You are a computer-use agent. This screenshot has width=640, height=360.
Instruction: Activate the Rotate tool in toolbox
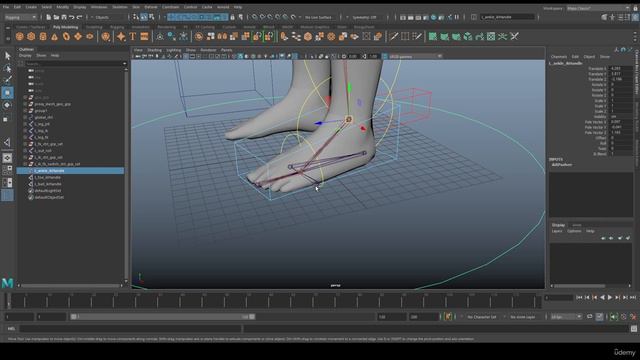[7, 105]
